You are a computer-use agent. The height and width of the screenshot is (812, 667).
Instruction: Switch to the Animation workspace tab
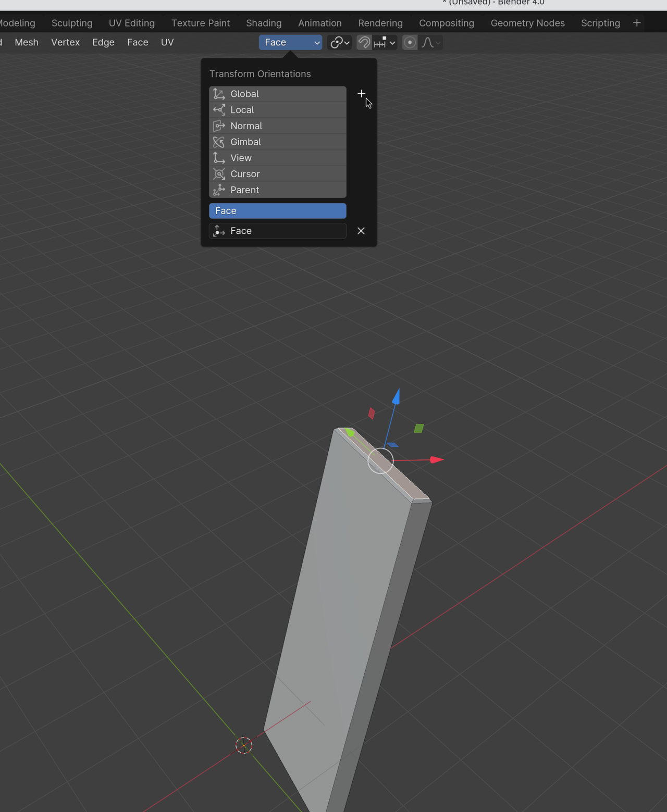320,23
